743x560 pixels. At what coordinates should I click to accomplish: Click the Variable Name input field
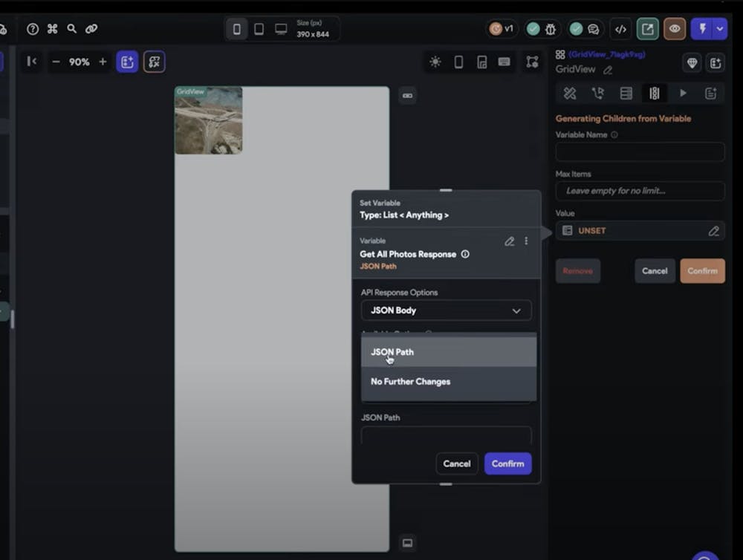click(640, 152)
